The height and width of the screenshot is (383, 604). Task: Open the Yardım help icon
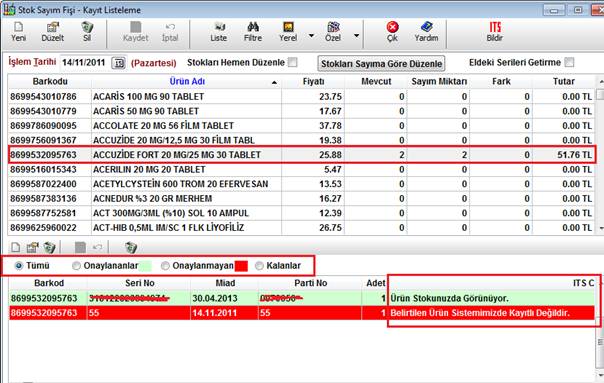click(426, 27)
